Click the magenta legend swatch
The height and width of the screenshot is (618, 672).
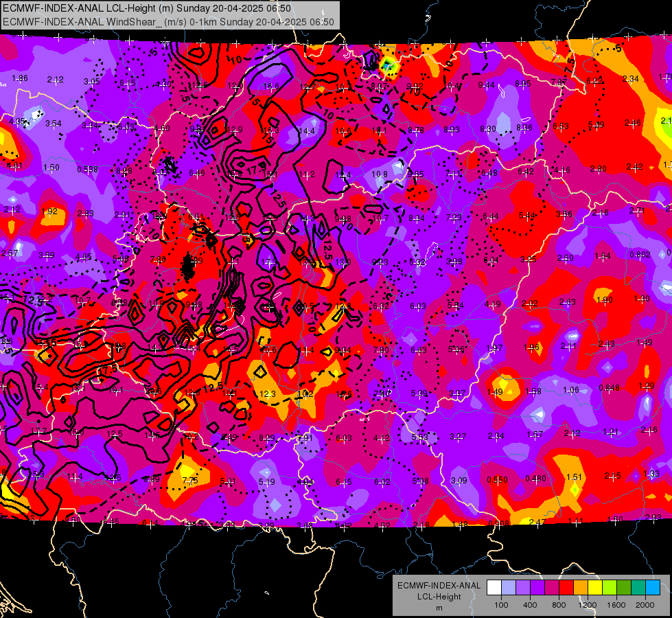click(552, 587)
